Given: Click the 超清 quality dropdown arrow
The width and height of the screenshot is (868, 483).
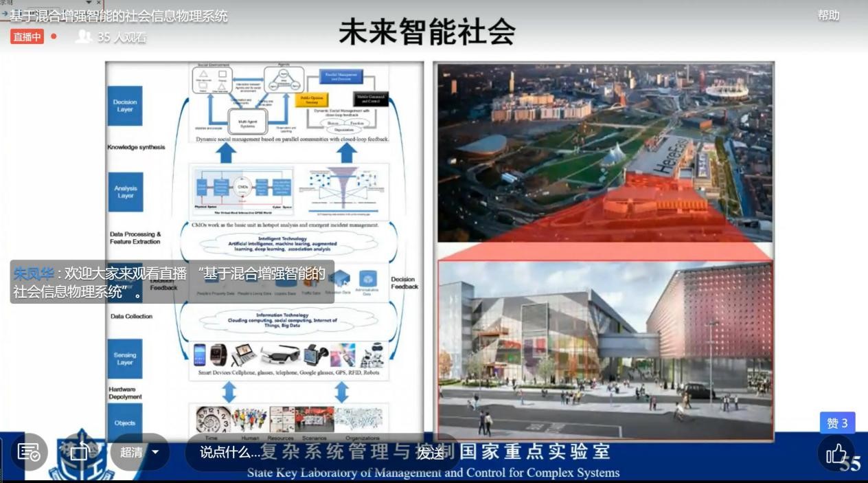Looking at the screenshot, I should click(155, 452).
